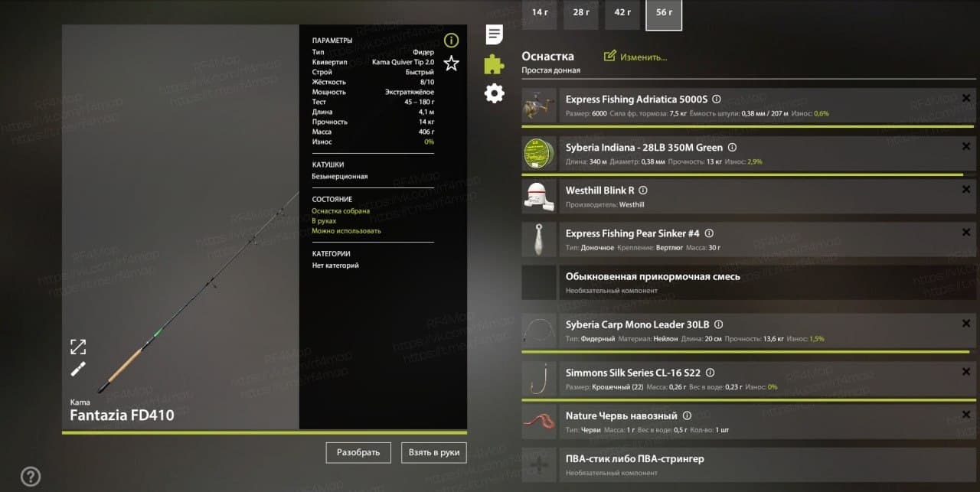Click the green Syberia Indiana line thumbnail
The image size is (980, 492).
click(x=540, y=155)
